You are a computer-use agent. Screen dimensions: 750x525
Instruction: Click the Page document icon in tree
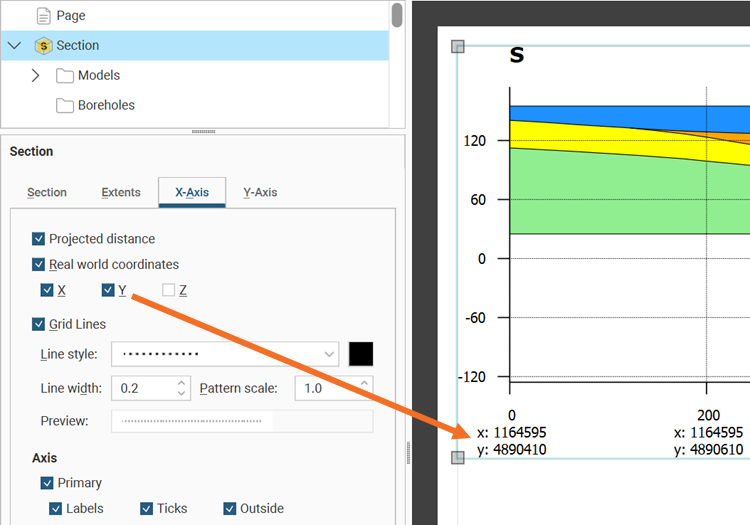point(43,16)
